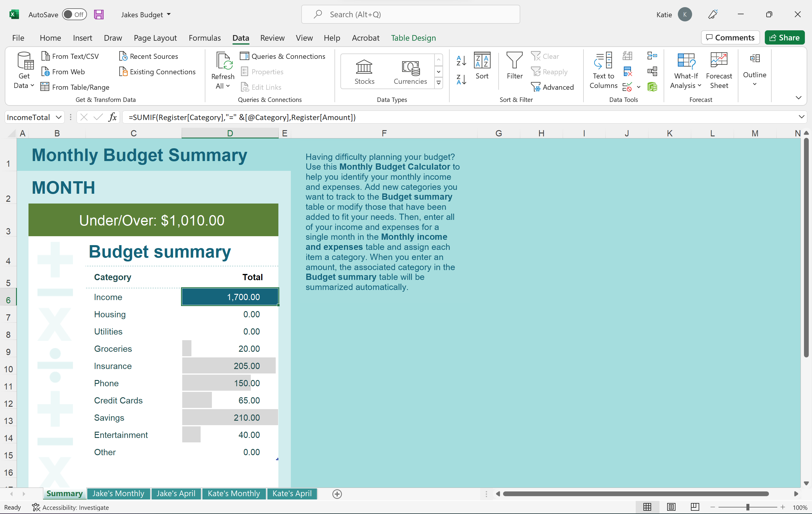
Task: Expand the formula bar
Action: tap(801, 117)
